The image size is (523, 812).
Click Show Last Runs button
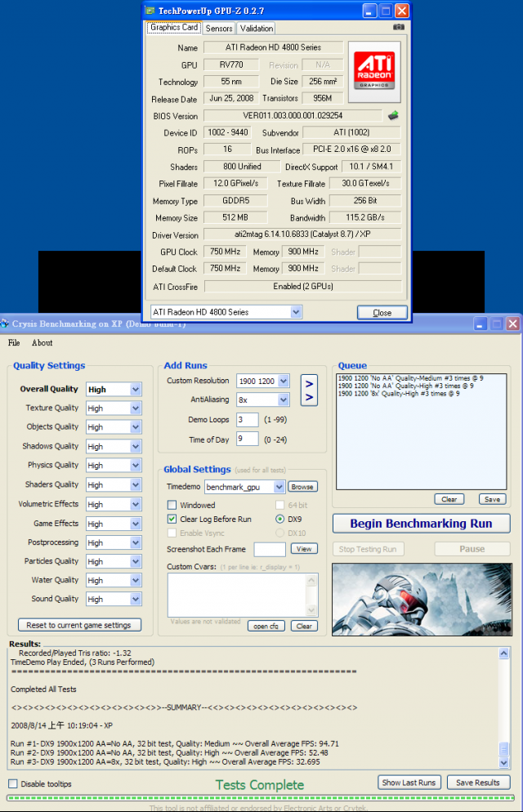(x=409, y=783)
